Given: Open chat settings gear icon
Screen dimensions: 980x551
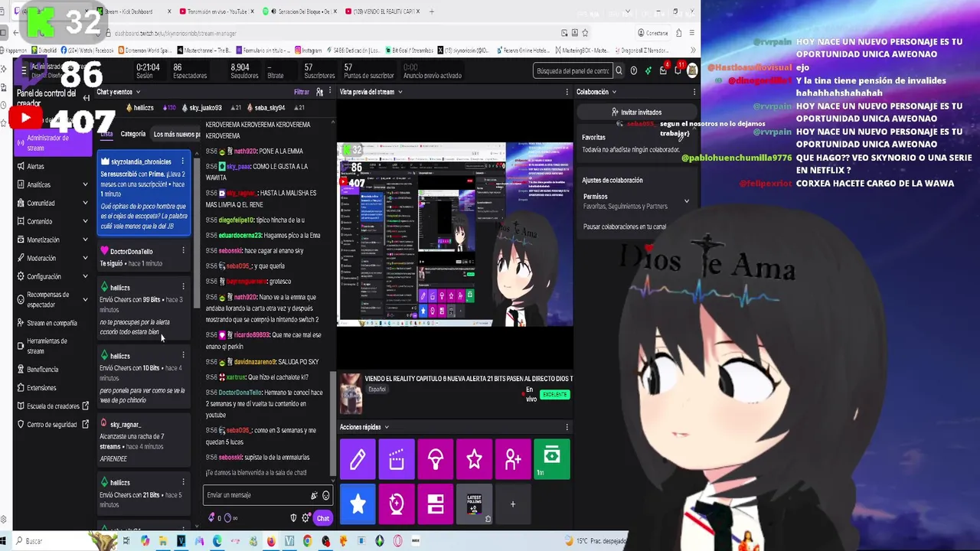Looking at the screenshot, I should point(305,518).
